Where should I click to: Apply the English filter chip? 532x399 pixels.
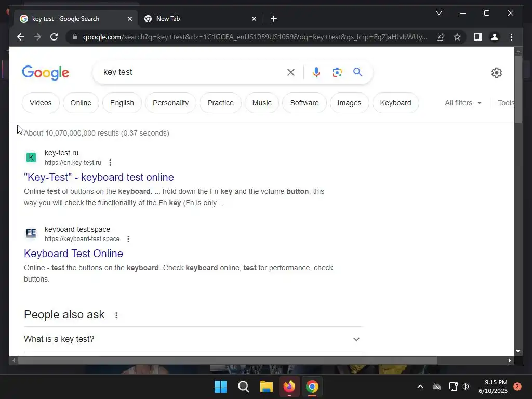tap(122, 103)
